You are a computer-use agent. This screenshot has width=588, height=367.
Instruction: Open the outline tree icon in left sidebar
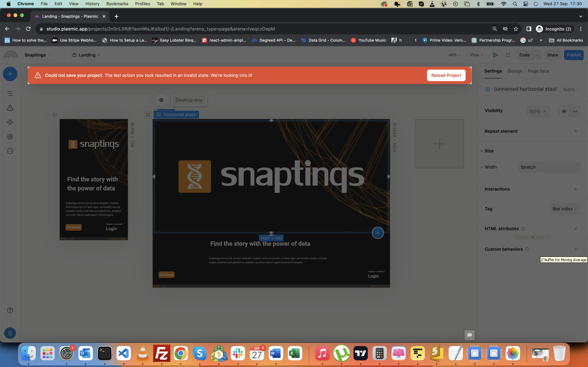coord(10,93)
